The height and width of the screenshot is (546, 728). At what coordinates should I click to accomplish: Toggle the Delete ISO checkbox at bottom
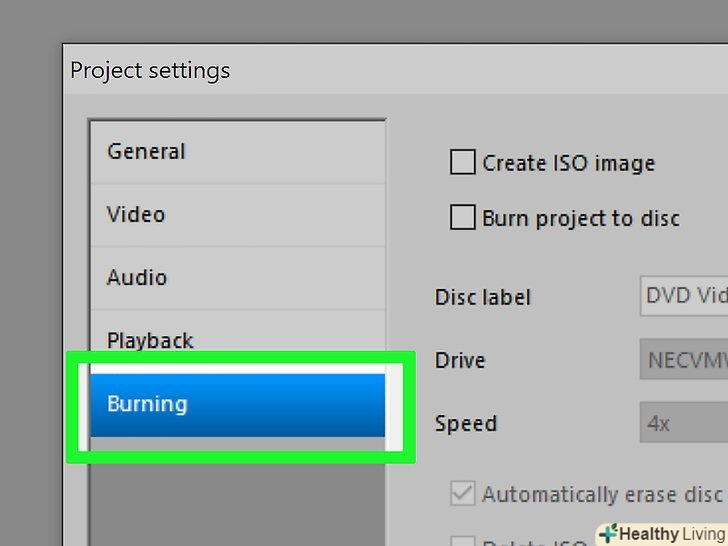[462, 541]
